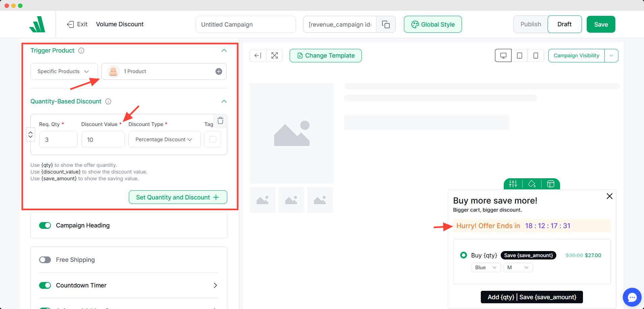Copy the revenue campaign shortcode

(x=386, y=24)
